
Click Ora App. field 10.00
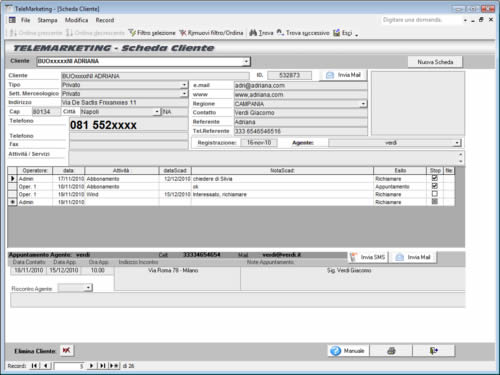(x=97, y=270)
